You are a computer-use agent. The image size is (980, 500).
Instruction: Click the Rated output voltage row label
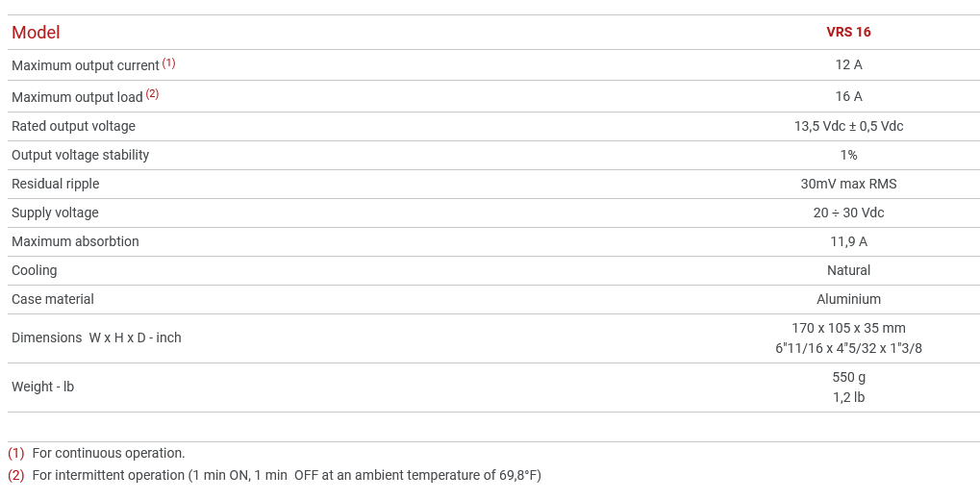[73, 126]
